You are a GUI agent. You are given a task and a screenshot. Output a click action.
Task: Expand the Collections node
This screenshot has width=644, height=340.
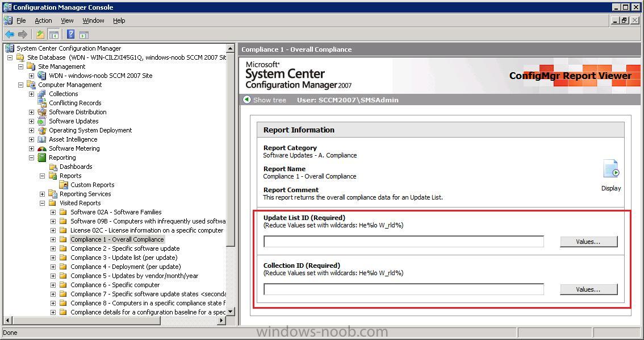click(x=31, y=94)
